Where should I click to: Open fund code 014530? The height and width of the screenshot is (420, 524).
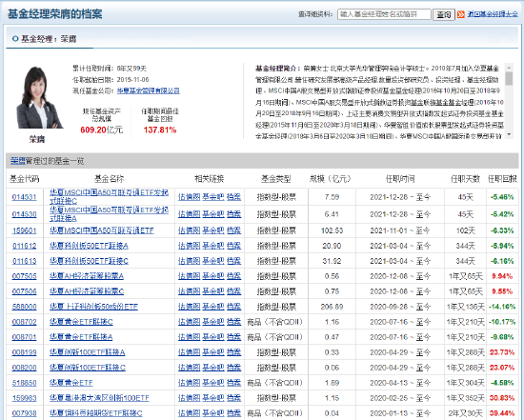(24, 214)
